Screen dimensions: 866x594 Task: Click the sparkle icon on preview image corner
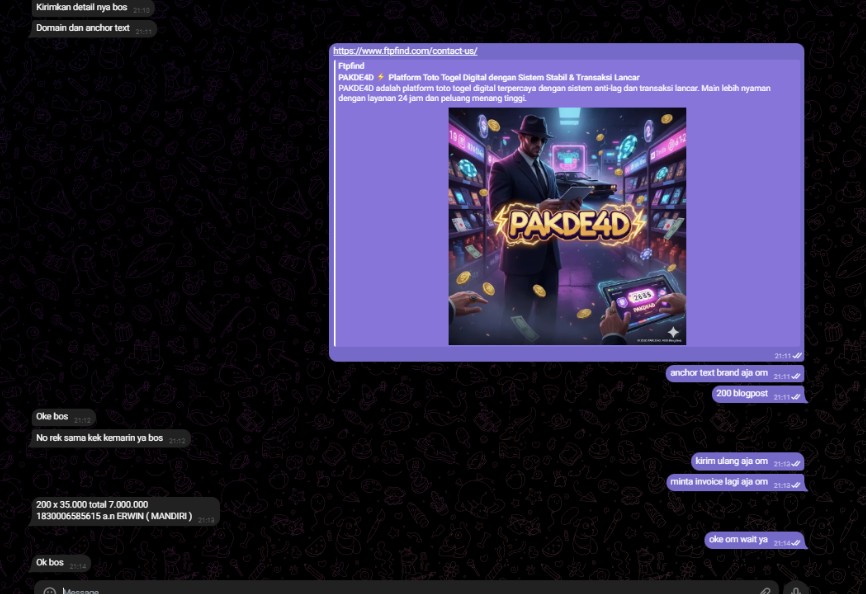click(673, 331)
